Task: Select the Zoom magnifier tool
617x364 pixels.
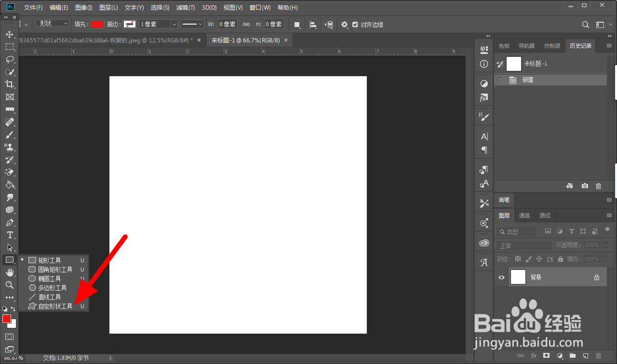Action: pyautogui.click(x=10, y=285)
